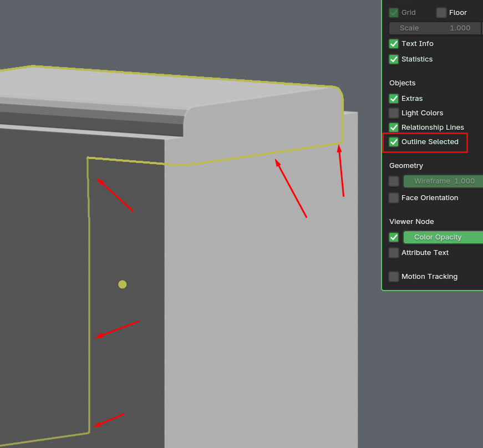Screen dimensions: 483x448
Task: Enable the Wireframe overlay checkbox
Action: click(x=394, y=181)
